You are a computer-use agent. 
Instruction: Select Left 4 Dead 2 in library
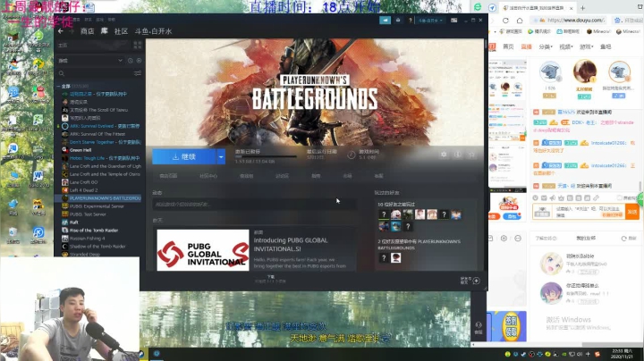pyautogui.click(x=83, y=190)
